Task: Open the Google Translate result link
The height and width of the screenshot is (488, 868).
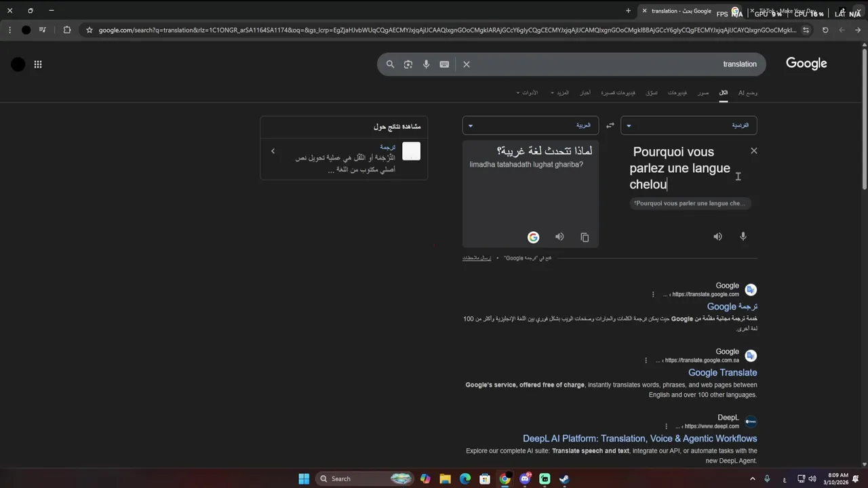Action: point(722,373)
